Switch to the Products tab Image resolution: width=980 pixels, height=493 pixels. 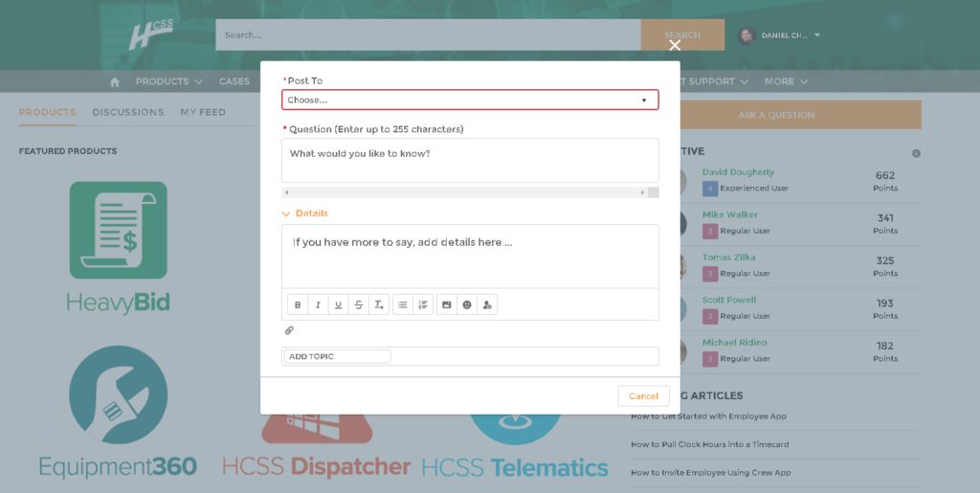coord(48,112)
